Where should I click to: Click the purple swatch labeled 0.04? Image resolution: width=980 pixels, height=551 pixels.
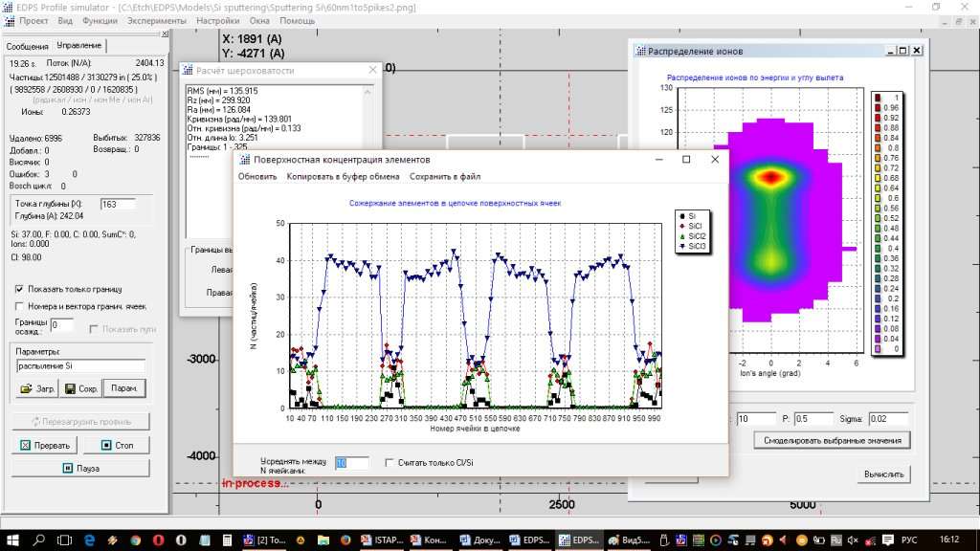[x=878, y=339]
